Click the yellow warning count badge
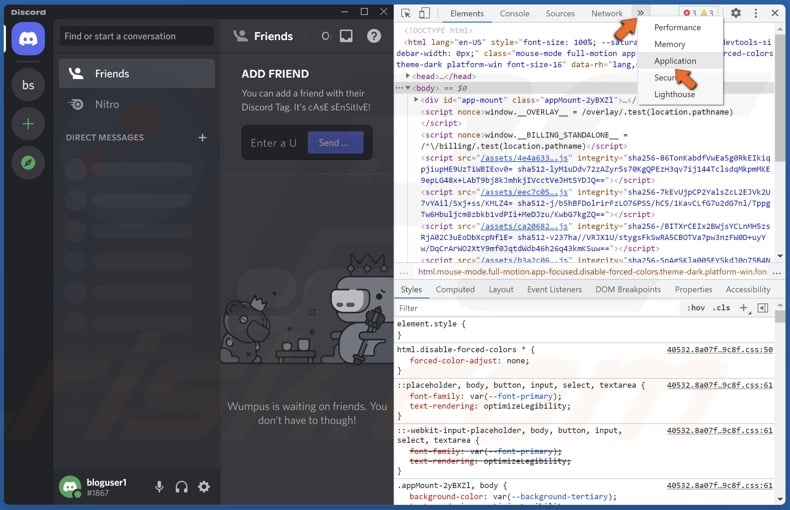Screen dimensions: 790x510 (x=707, y=13)
